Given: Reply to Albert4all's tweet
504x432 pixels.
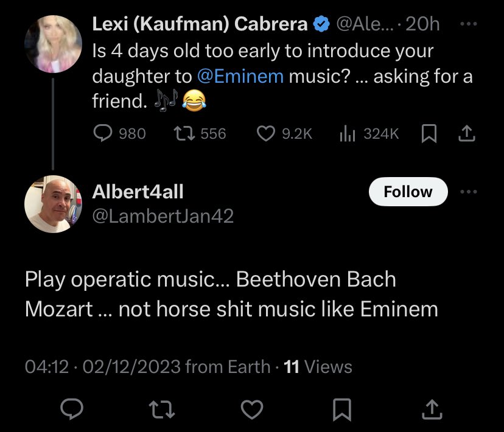Looking at the screenshot, I should coord(72,409).
